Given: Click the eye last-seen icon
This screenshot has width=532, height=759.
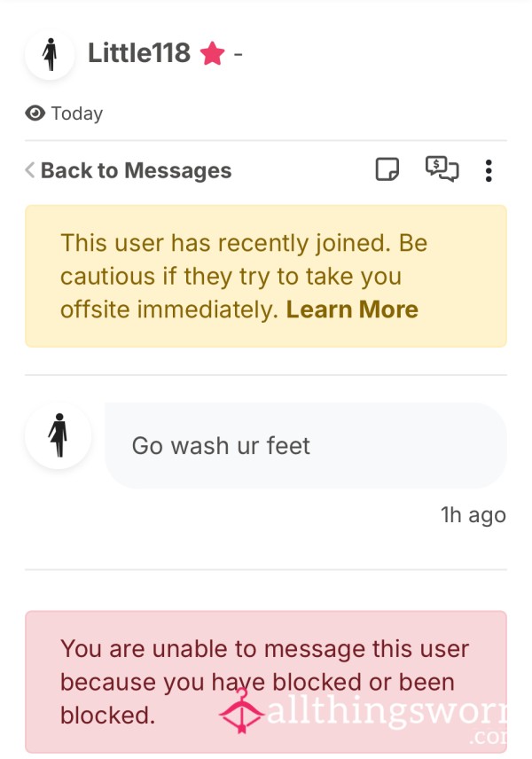Looking at the screenshot, I should [x=35, y=113].
